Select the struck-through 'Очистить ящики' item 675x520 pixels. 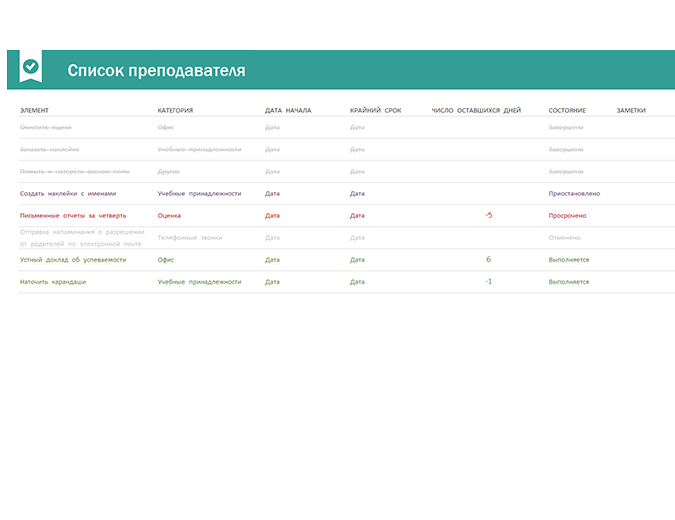pos(46,127)
